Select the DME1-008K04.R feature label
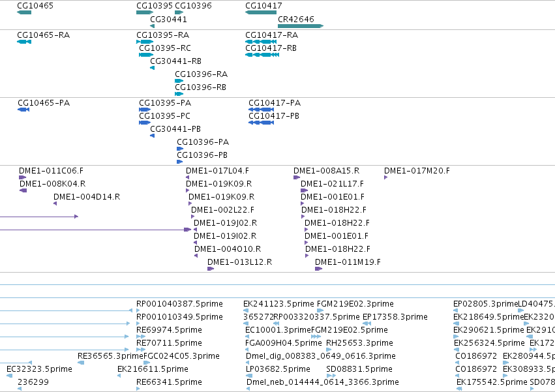Viewport: 555px width, 392px height. [52, 184]
